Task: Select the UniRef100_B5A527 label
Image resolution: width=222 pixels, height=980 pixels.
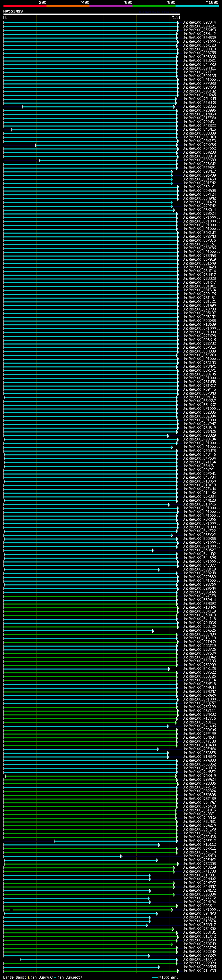Action: pyautogui.click(x=199, y=550)
